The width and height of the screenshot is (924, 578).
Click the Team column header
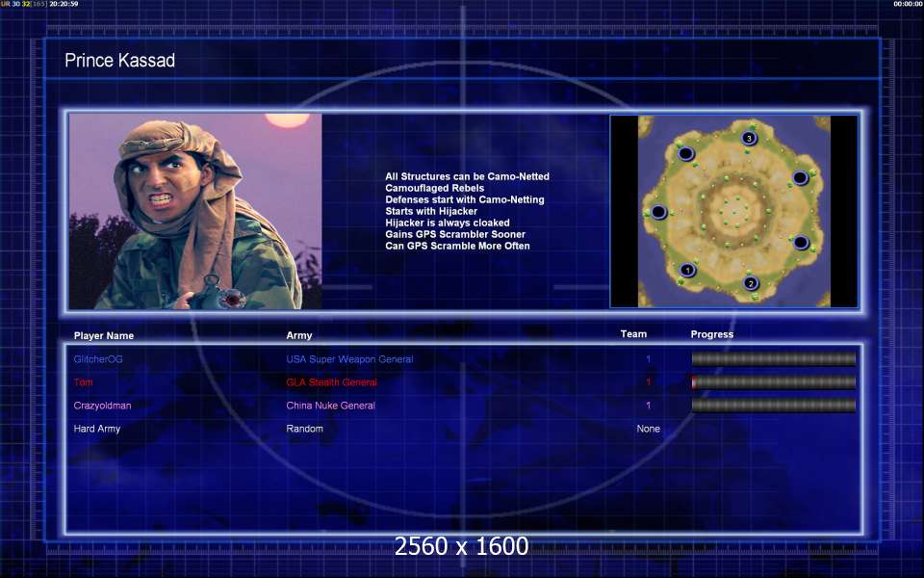(x=633, y=334)
